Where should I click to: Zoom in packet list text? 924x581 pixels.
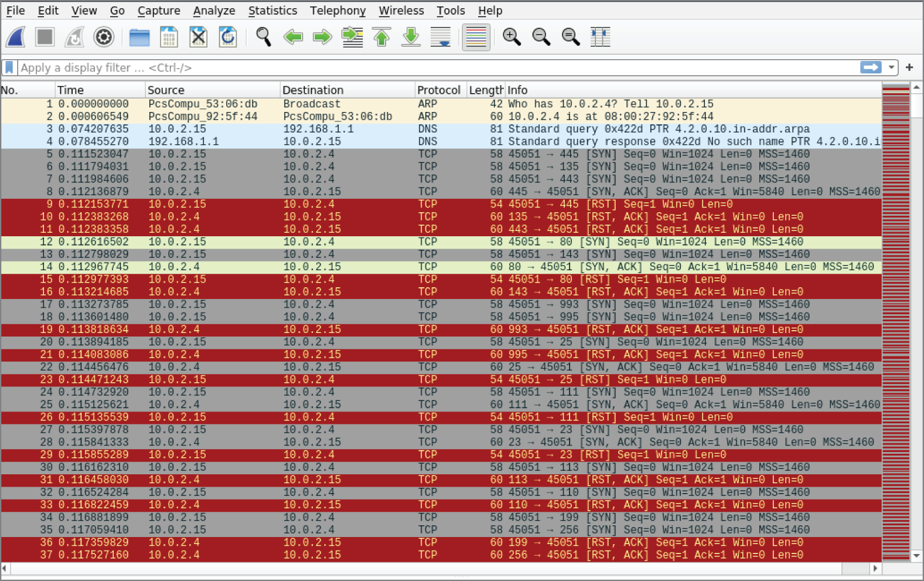point(512,37)
